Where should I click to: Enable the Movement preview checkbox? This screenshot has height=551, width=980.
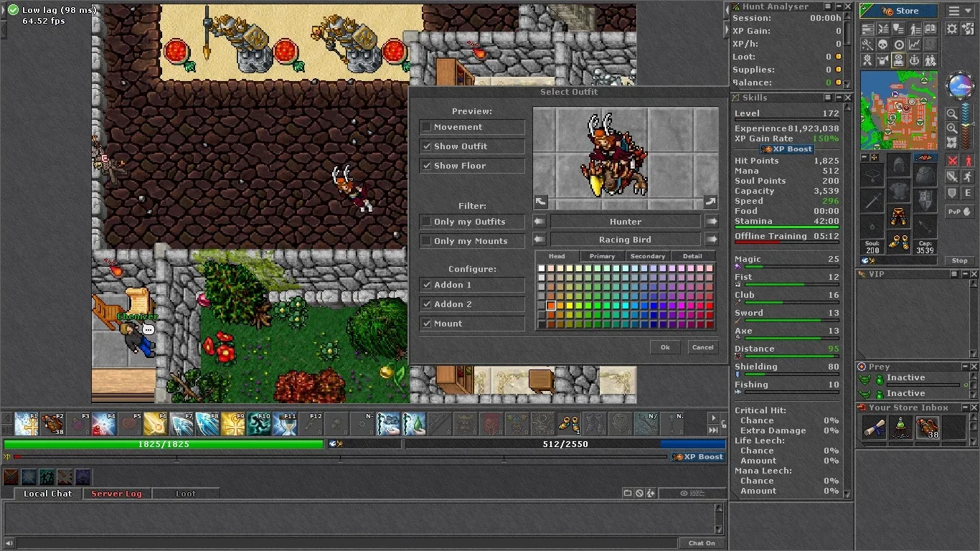(427, 127)
